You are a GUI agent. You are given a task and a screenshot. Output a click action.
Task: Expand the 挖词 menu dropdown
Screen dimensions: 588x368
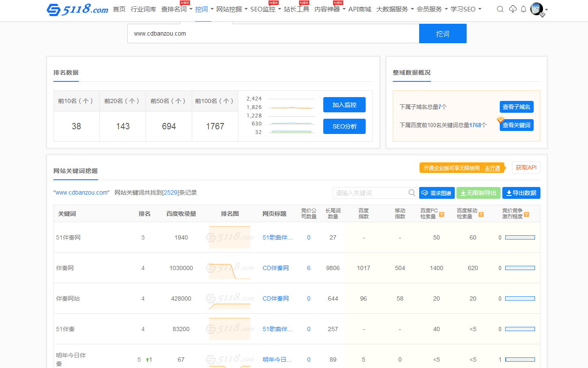212,9
